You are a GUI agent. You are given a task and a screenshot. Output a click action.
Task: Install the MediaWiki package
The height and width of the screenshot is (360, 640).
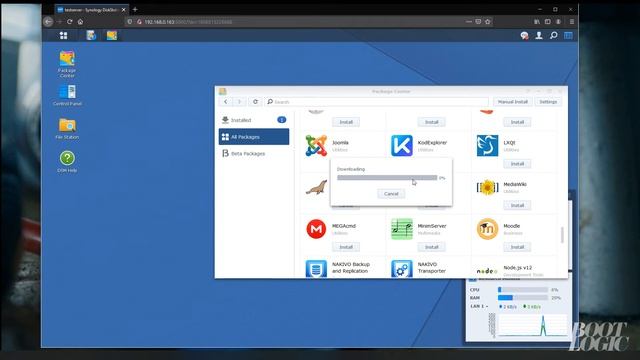click(517, 205)
